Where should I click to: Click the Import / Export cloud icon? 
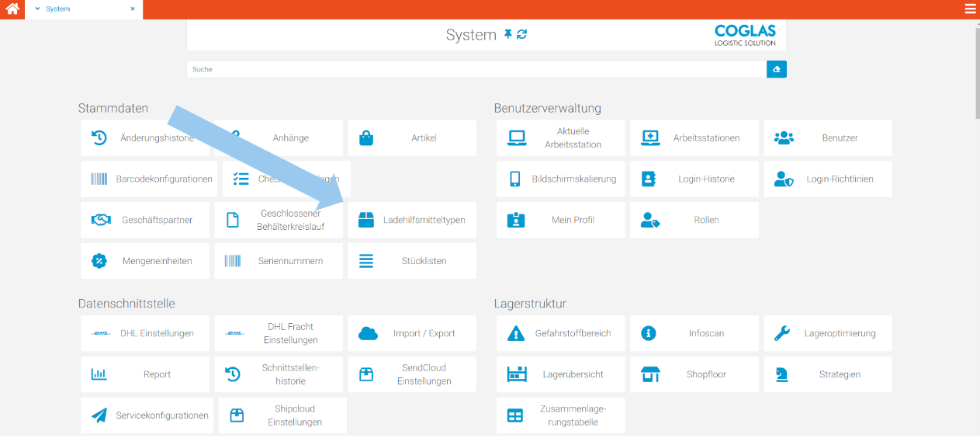pos(368,333)
